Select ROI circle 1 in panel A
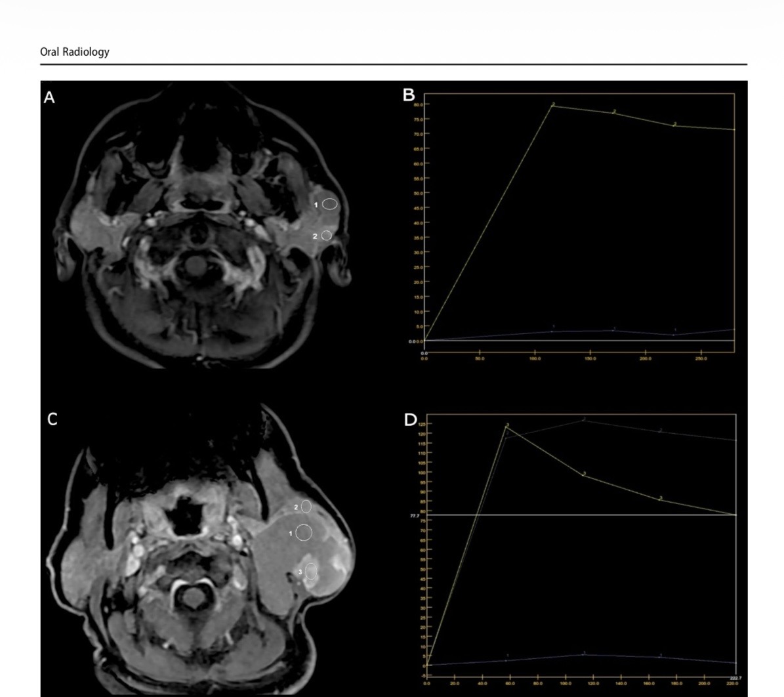 point(330,204)
